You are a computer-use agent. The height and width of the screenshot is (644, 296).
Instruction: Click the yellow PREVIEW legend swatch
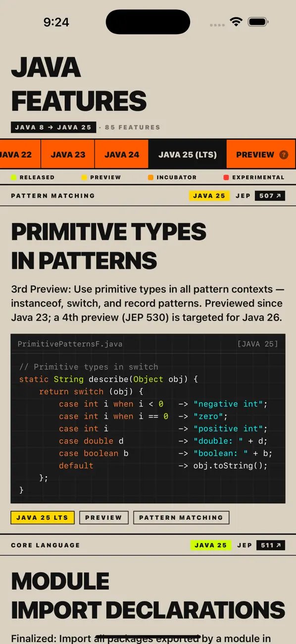point(84,177)
